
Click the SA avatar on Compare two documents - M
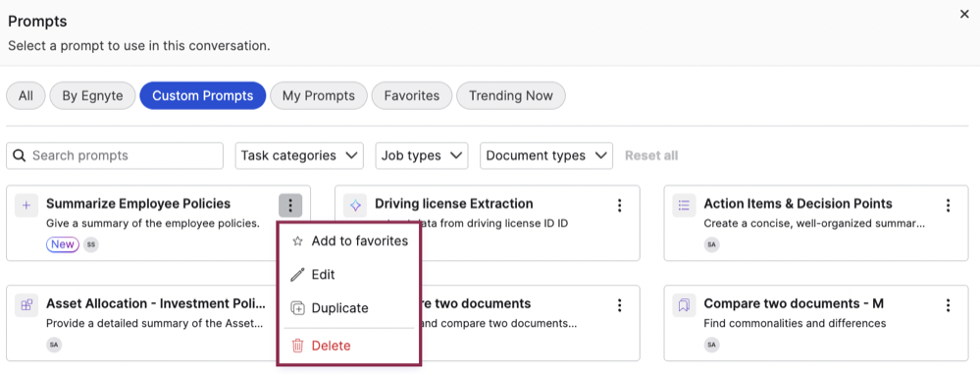[711, 345]
